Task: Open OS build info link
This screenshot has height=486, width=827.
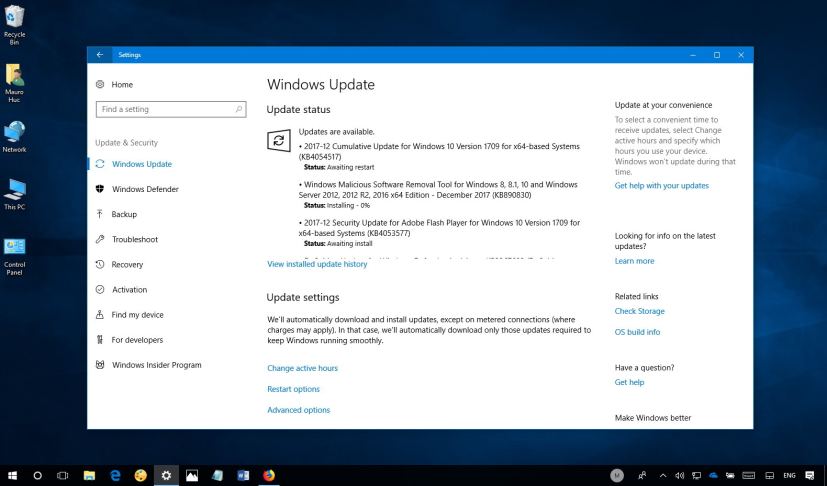Action: pyautogui.click(x=637, y=332)
